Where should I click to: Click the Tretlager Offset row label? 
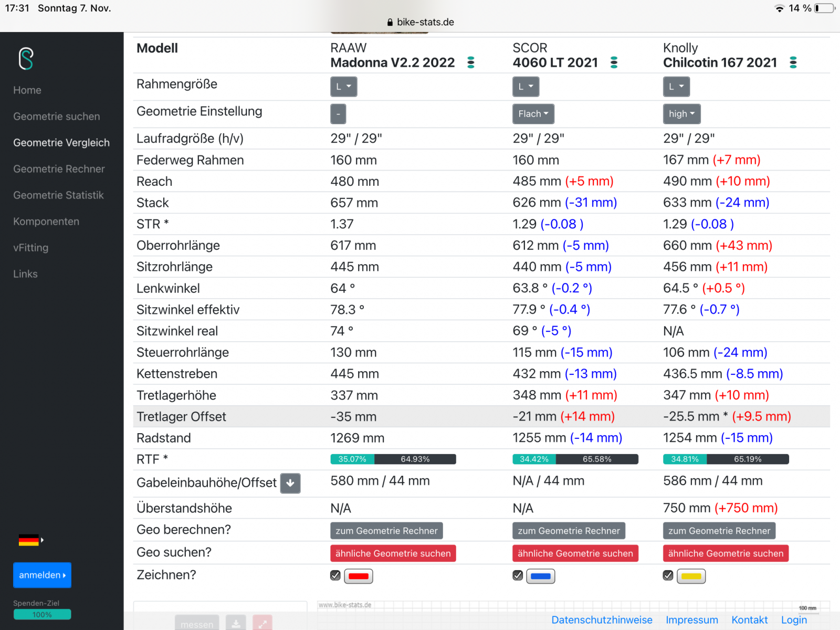[x=181, y=417]
